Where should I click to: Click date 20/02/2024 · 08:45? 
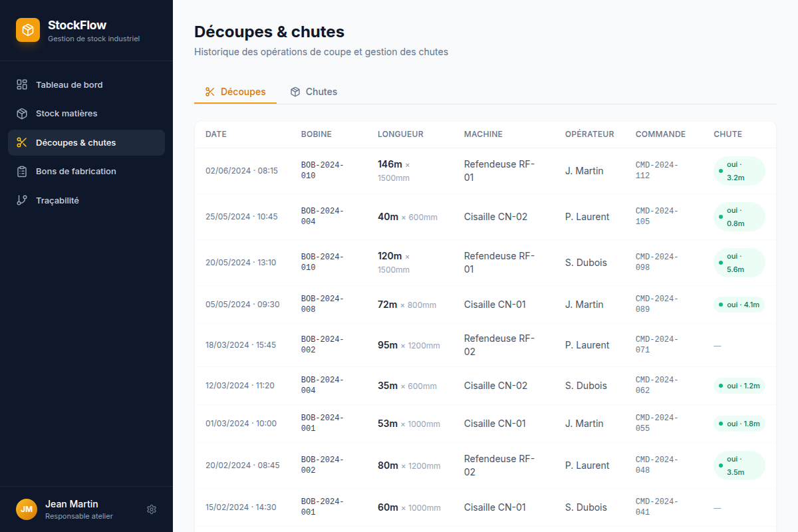coord(243,465)
